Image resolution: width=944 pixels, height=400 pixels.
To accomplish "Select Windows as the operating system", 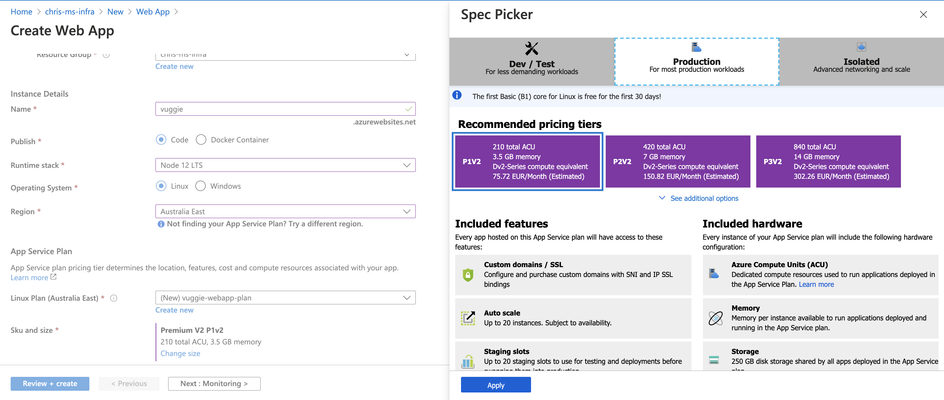I will pyautogui.click(x=200, y=186).
